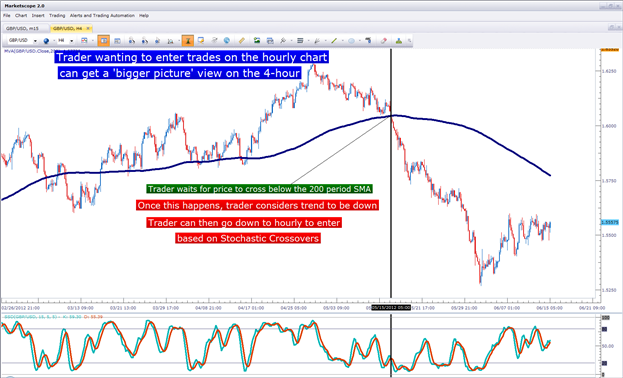This screenshot has height=378, width=623.
Task: Click the dark format painter icon after ellipse
Action: 368,41
